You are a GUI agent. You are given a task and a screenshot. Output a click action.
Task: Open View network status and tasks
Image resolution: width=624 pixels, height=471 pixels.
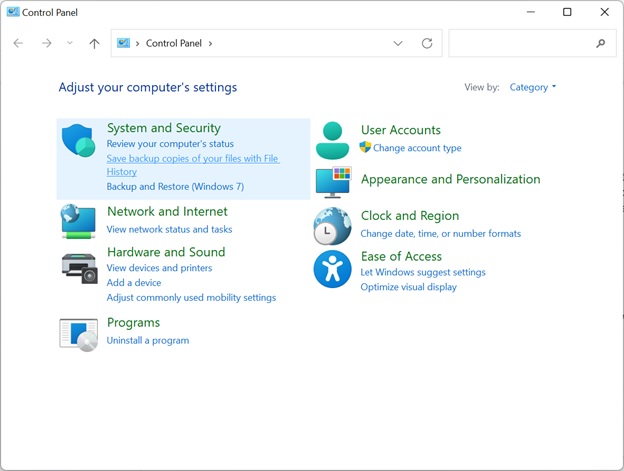pos(169,229)
